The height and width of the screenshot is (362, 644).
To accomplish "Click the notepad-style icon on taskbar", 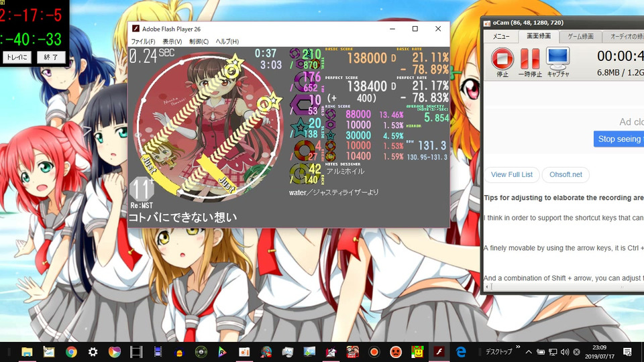I will 49,352.
